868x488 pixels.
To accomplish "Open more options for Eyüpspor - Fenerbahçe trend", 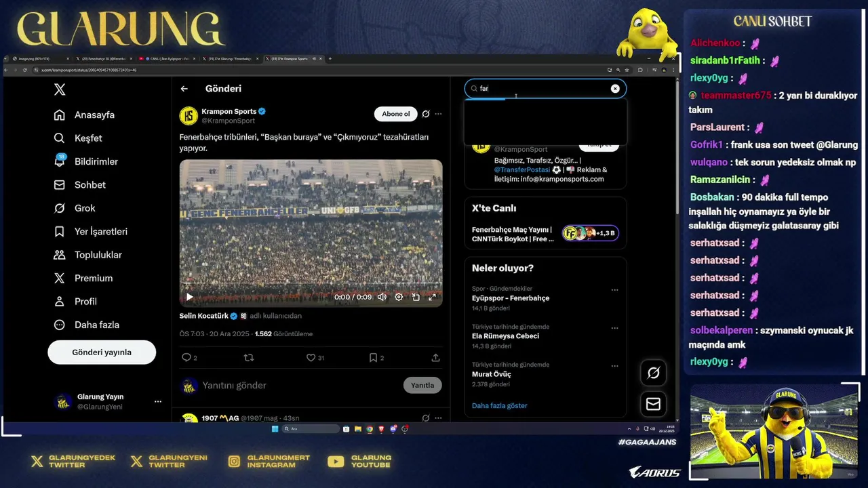I will [614, 290].
